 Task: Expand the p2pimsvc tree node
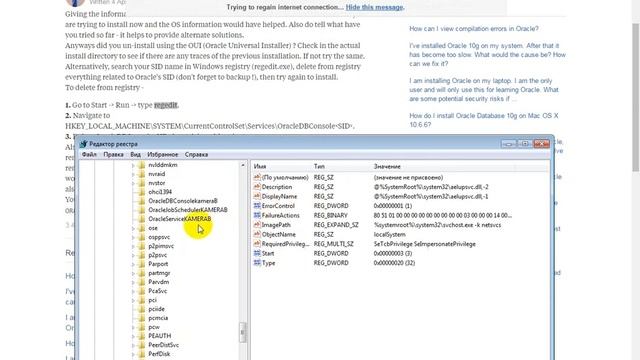[x=133, y=246]
